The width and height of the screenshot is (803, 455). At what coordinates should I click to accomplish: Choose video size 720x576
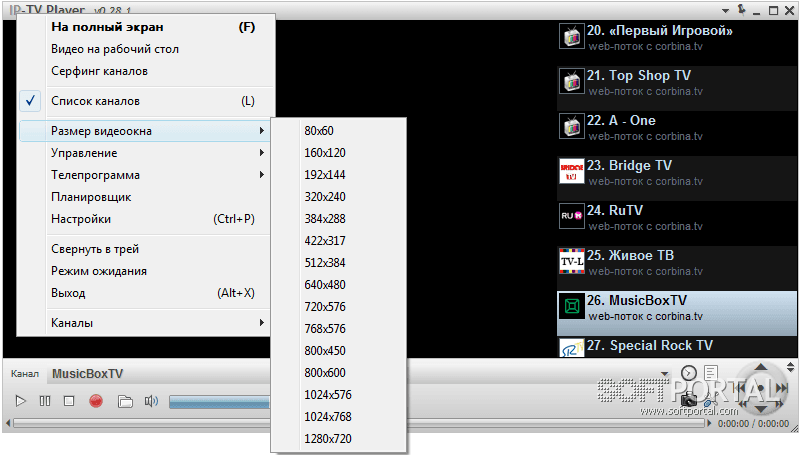tap(339, 307)
